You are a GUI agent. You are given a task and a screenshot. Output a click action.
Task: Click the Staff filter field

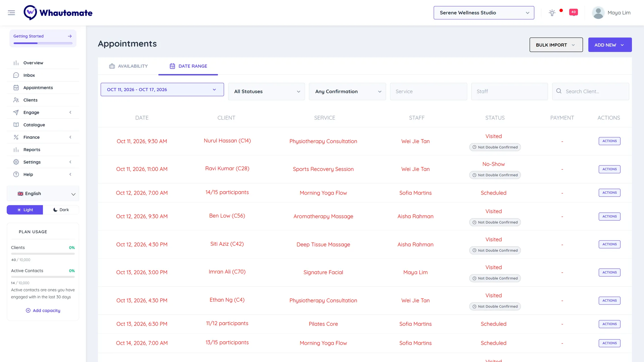click(509, 92)
